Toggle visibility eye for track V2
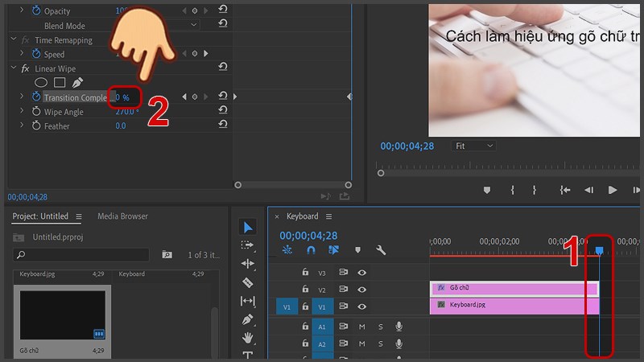Viewport: 644px width, 362px height. coord(361,289)
